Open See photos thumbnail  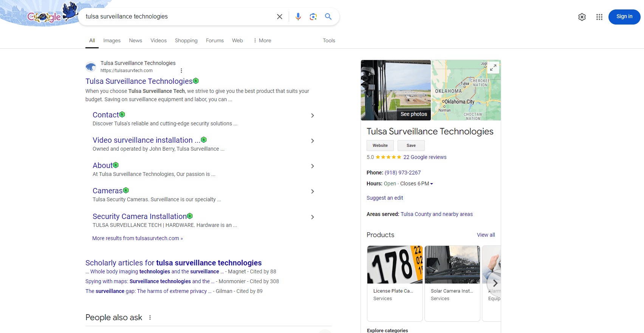coord(396,90)
